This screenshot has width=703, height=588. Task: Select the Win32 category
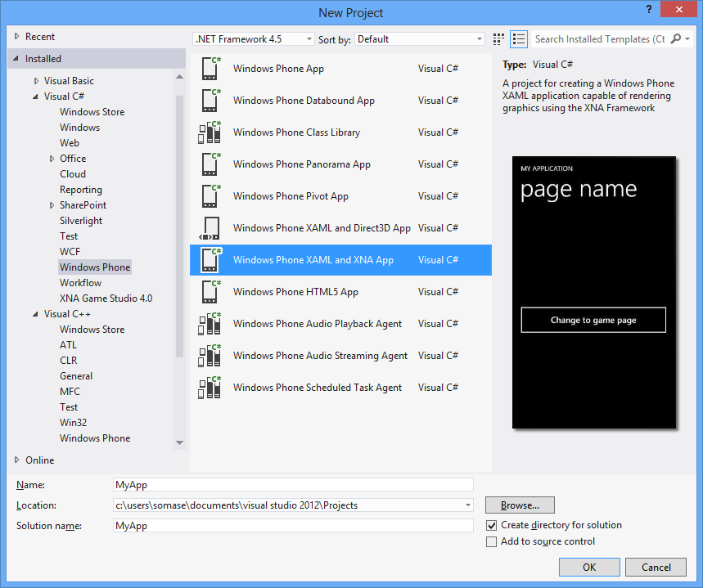point(73,423)
